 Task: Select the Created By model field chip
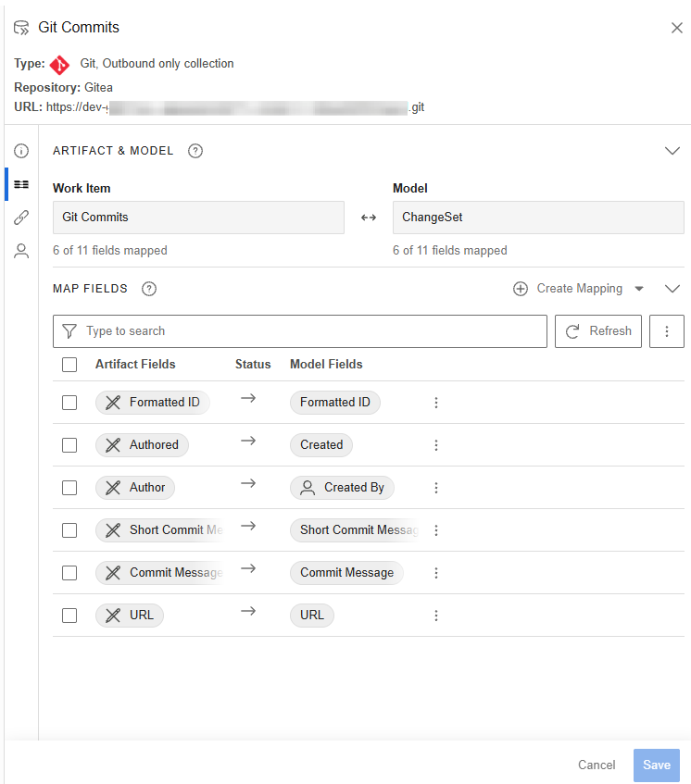coord(342,488)
